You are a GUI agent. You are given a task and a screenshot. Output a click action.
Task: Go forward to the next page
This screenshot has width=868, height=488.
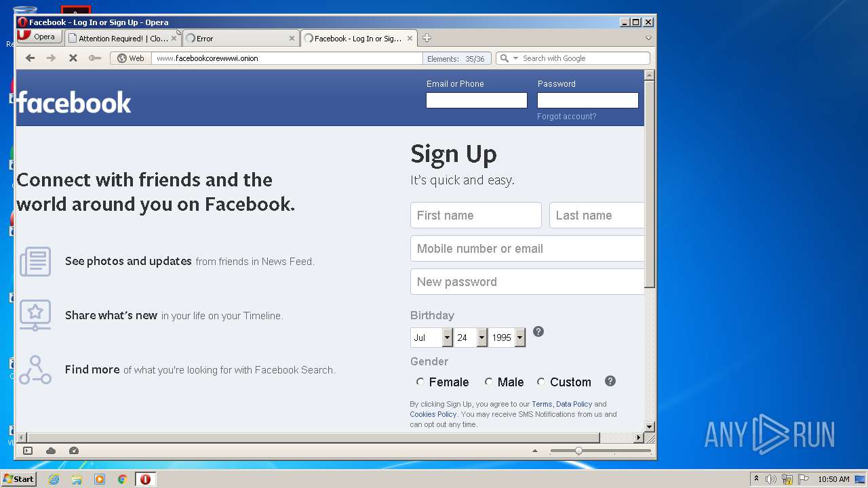point(51,58)
